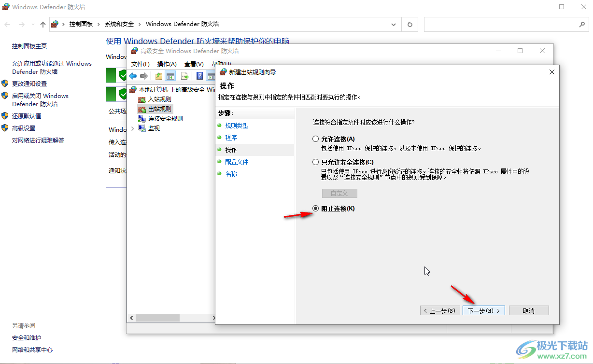Open the 查看(V) menu
Screen dimensions: 593x364
point(194,64)
